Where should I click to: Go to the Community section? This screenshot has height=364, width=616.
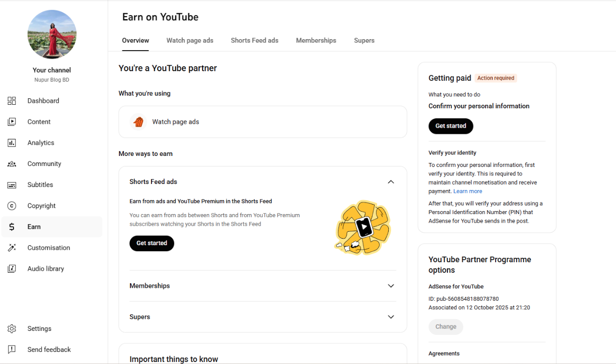pyautogui.click(x=44, y=163)
